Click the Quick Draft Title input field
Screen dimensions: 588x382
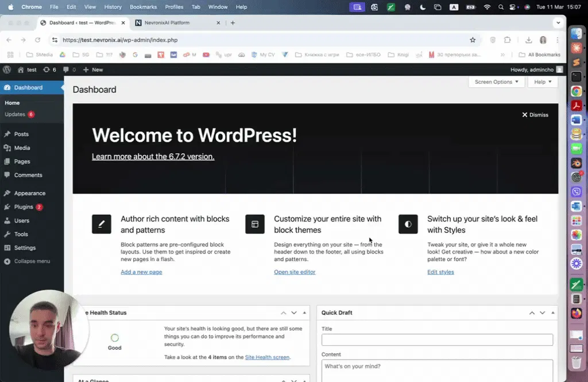tap(437, 340)
